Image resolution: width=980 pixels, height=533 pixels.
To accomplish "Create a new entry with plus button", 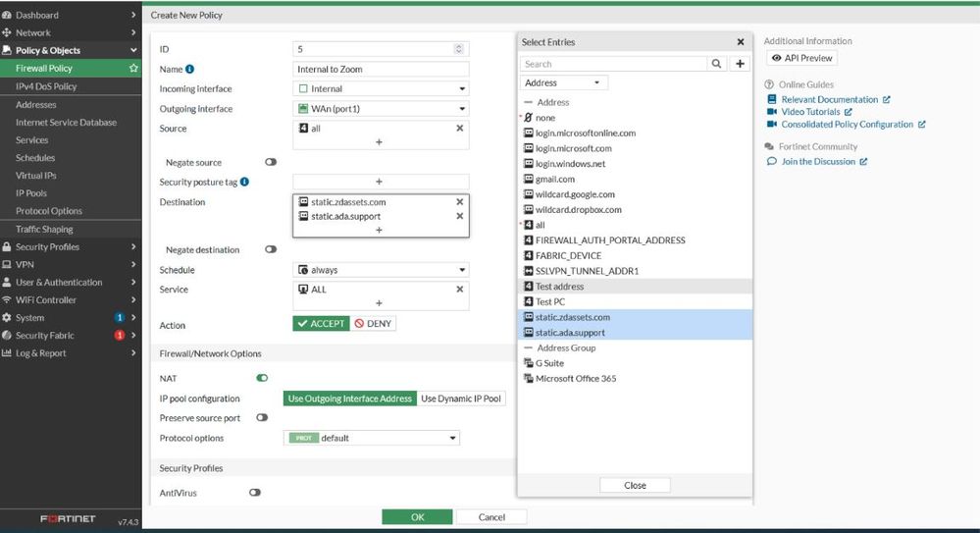I will (740, 64).
